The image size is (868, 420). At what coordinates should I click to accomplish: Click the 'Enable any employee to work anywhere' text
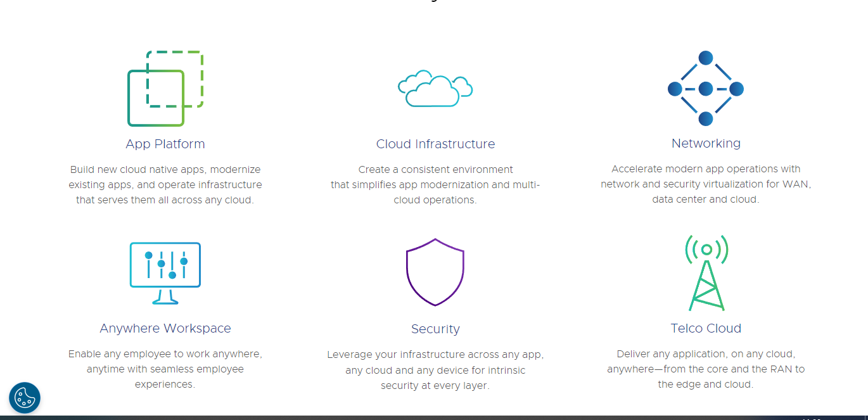pyautogui.click(x=165, y=369)
